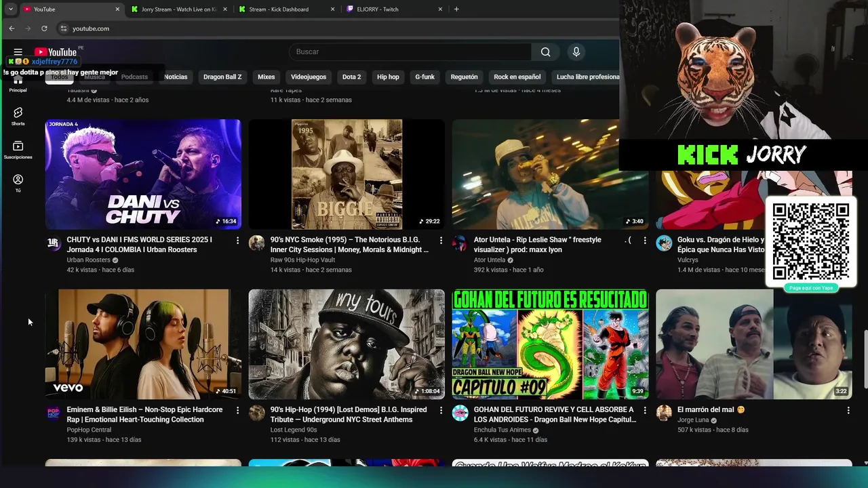
Task: Switch to the Stream - Kick Dashboard tab
Action: (x=286, y=9)
